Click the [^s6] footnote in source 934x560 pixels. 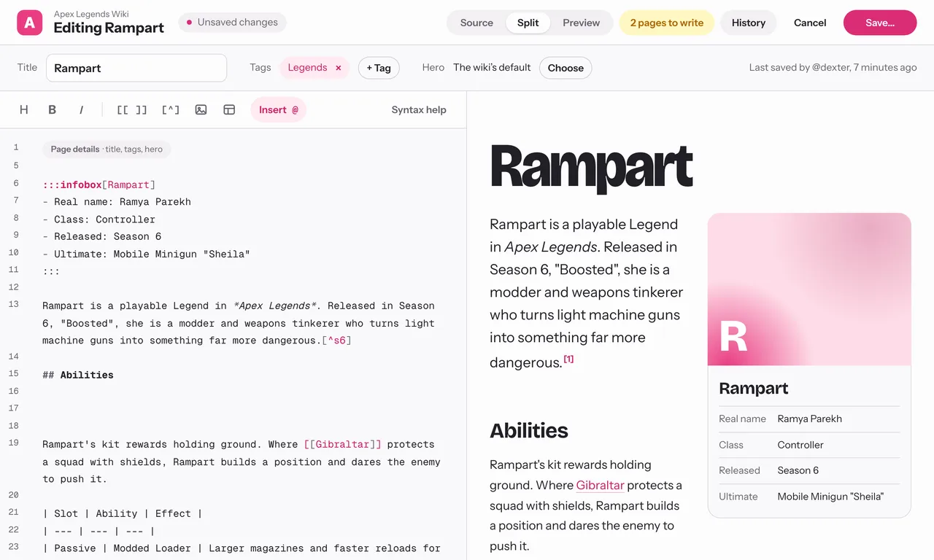point(336,341)
